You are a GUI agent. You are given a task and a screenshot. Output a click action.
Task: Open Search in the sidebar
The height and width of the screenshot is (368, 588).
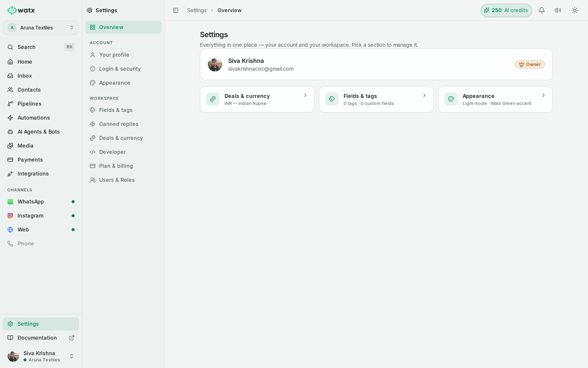(x=41, y=47)
